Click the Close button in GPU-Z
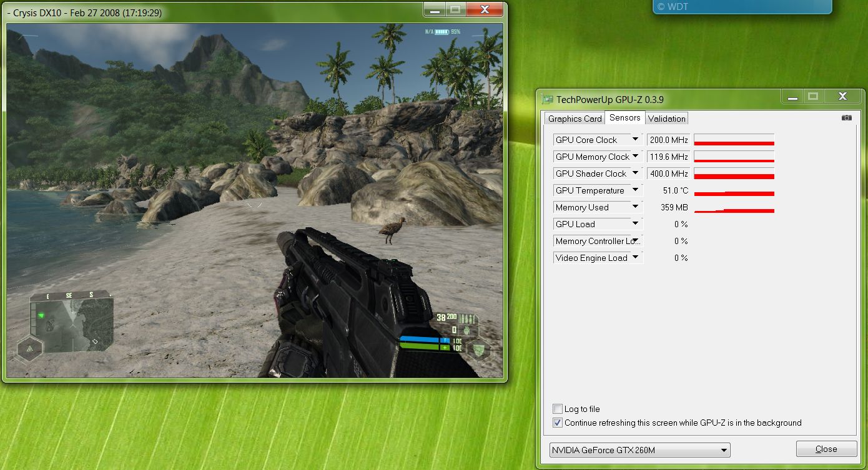This screenshot has width=868, height=470. coord(826,449)
